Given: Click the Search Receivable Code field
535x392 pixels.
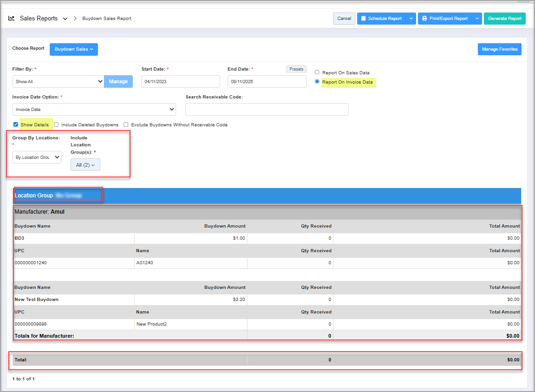Looking at the screenshot, I should 267,109.
